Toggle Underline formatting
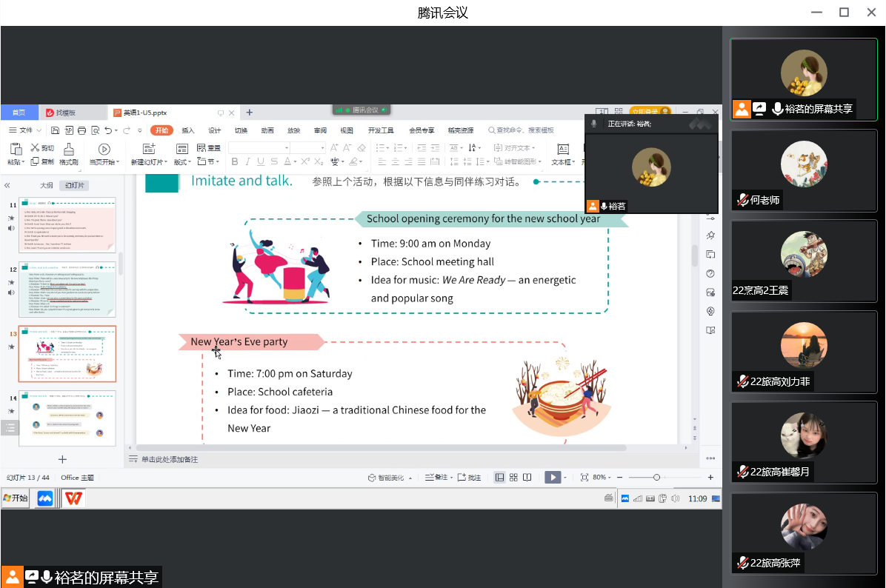886x588 pixels. point(260,161)
